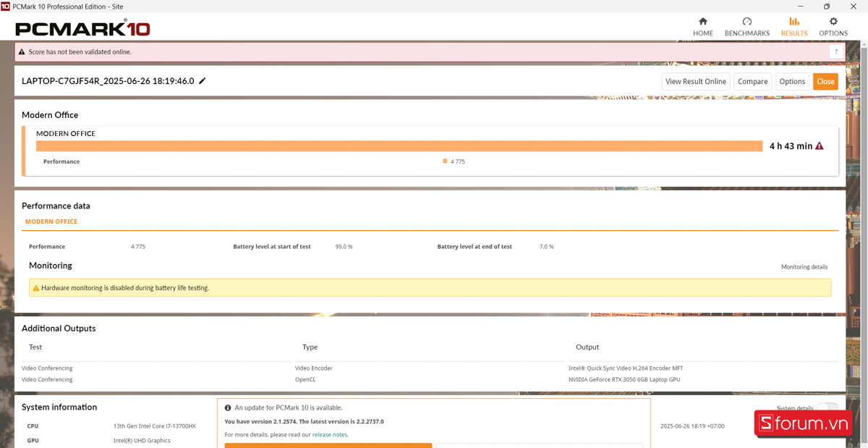Click the OpenCL type cell
Image resolution: width=868 pixels, height=448 pixels.
pyautogui.click(x=305, y=379)
